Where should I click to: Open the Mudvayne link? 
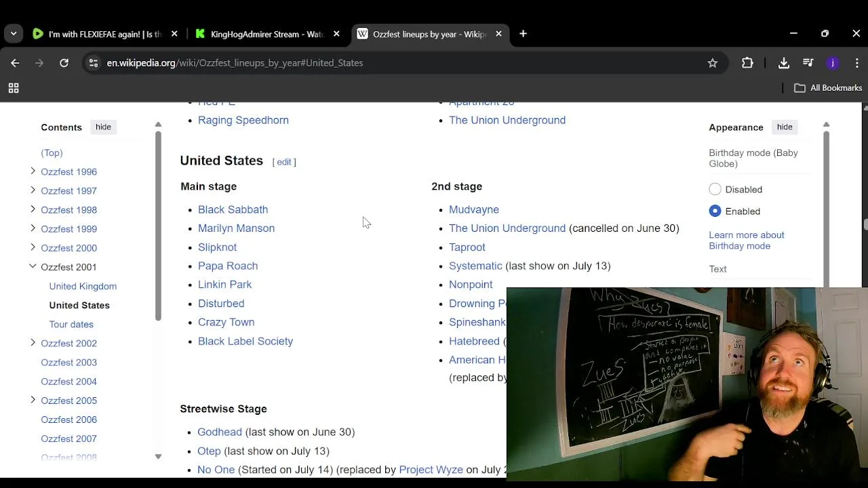tap(474, 209)
